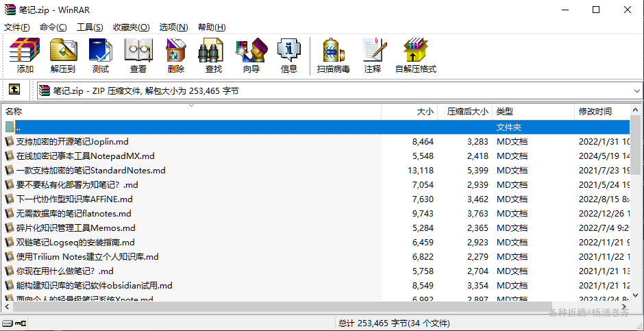Click file icon of StandardNotes.md row

(10, 171)
